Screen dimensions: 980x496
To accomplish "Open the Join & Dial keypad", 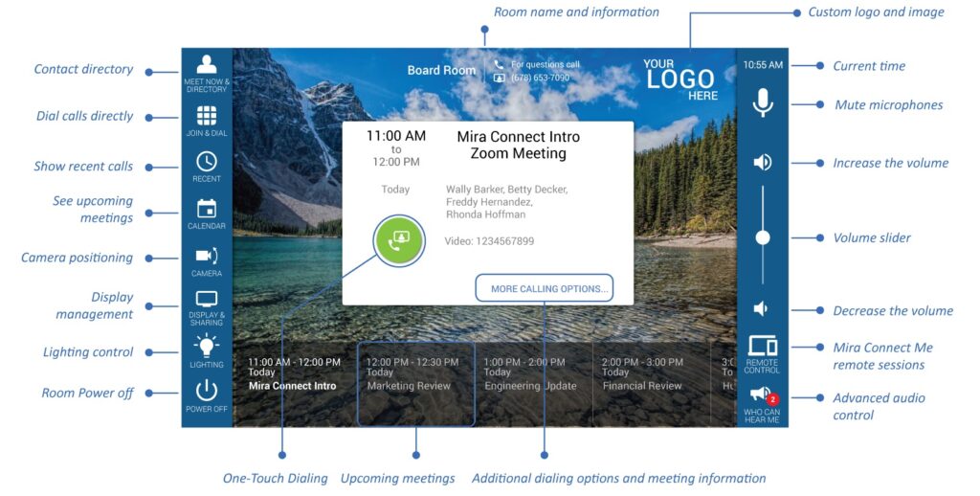I will (x=207, y=121).
